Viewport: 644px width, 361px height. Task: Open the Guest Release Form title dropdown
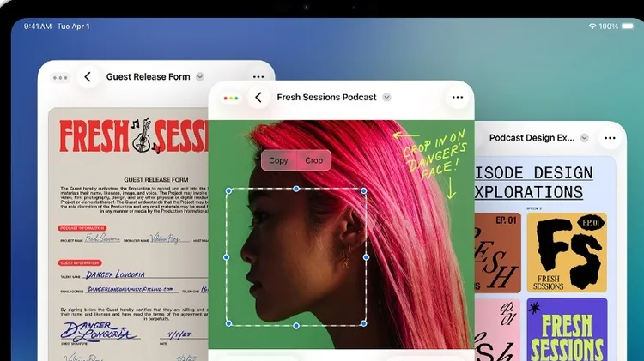(x=200, y=76)
